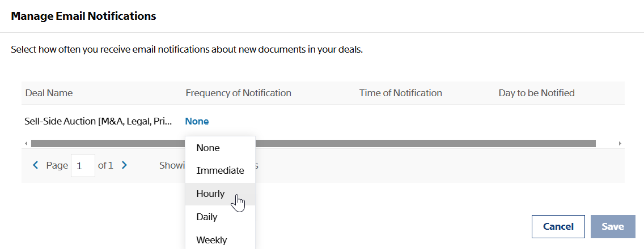Click the Cancel button
Image resolution: width=644 pixels, height=249 pixels.
[x=558, y=226]
